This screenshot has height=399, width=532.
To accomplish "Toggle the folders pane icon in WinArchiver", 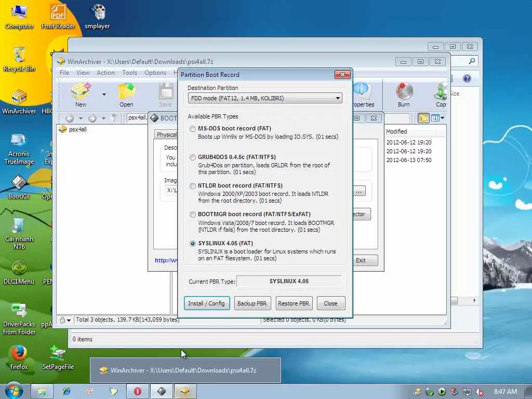I will (423, 118).
